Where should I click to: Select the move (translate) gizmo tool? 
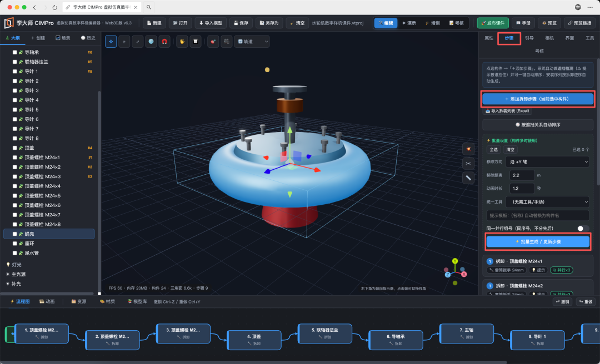[111, 41]
